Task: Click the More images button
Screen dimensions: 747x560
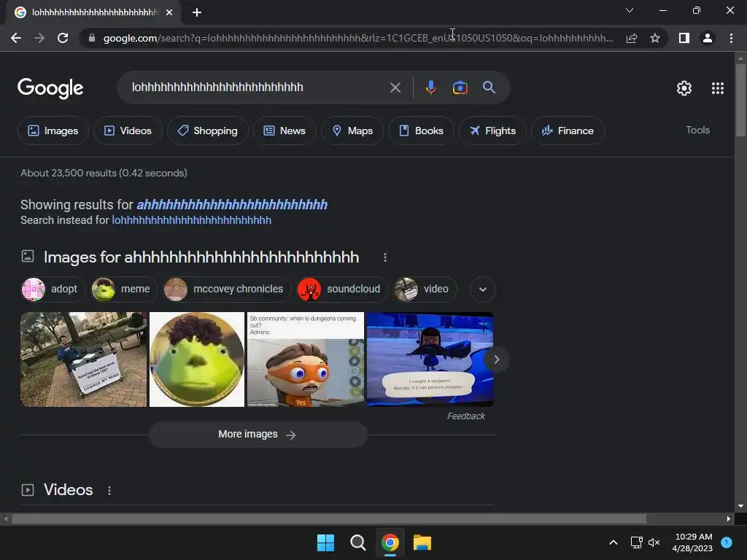Action: pos(258,435)
